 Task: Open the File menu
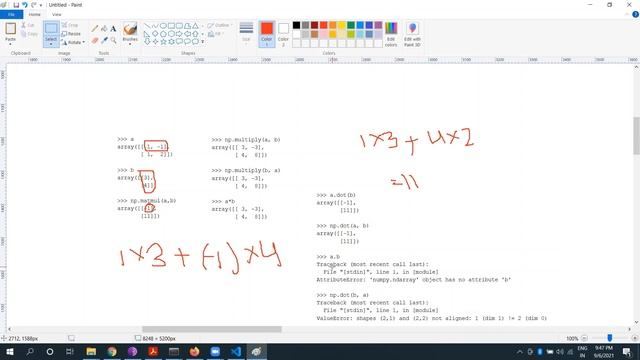11,14
